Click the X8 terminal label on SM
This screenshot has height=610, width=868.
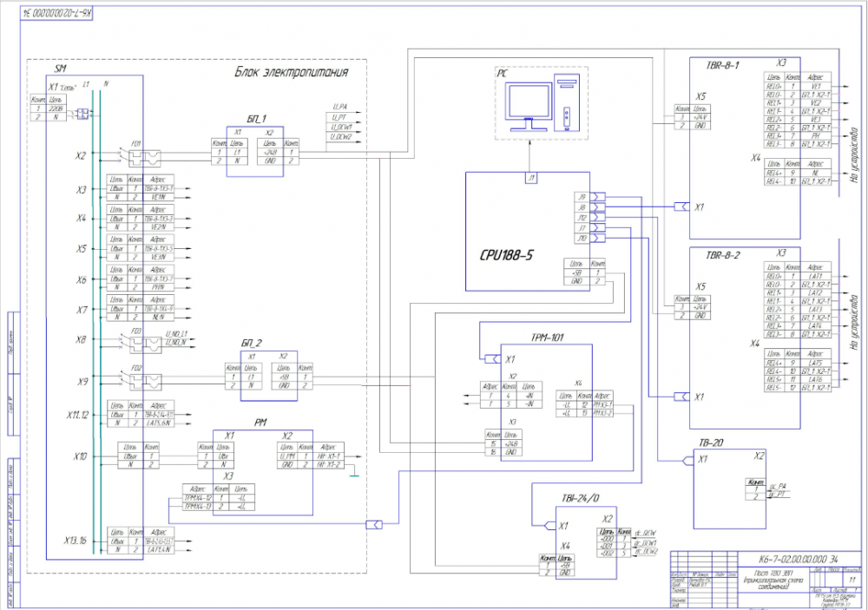(x=81, y=339)
